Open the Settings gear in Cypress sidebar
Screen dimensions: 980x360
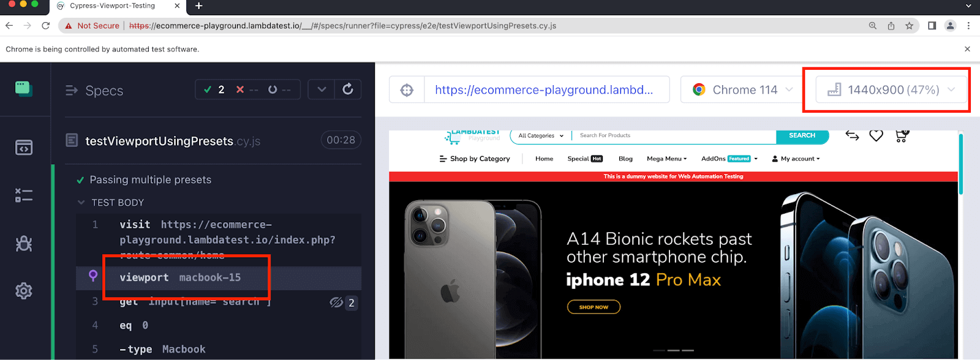point(24,291)
